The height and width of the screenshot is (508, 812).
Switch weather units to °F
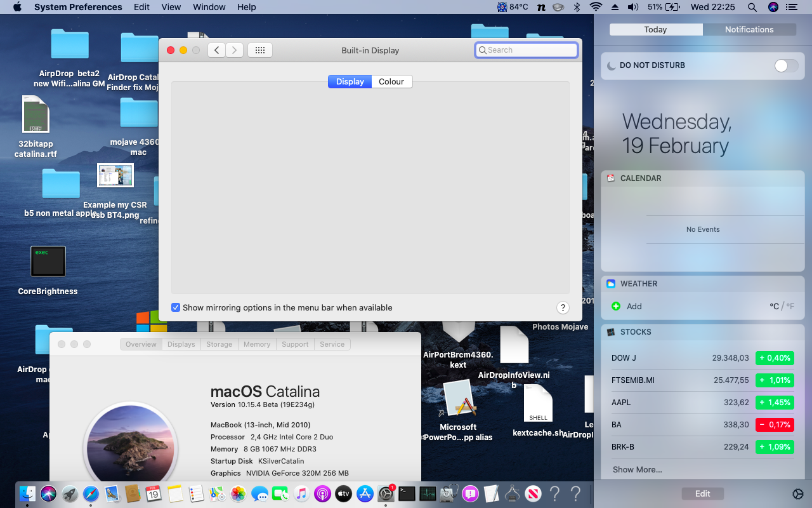pyautogui.click(x=790, y=306)
